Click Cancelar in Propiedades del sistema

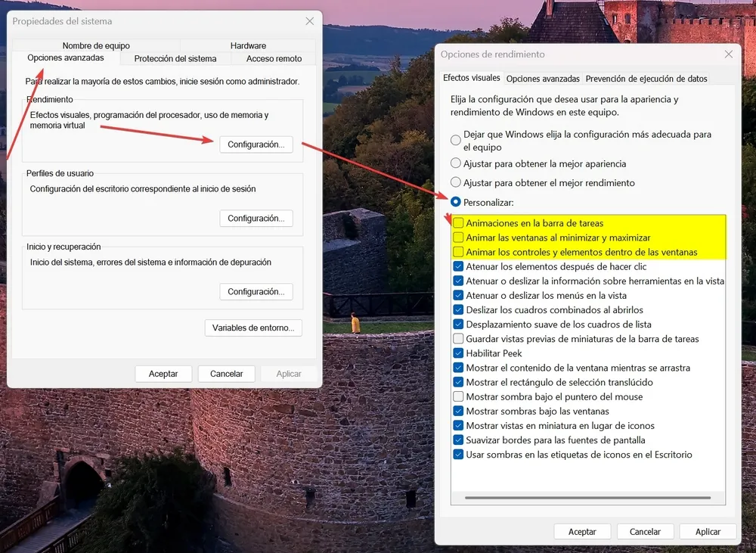click(226, 374)
